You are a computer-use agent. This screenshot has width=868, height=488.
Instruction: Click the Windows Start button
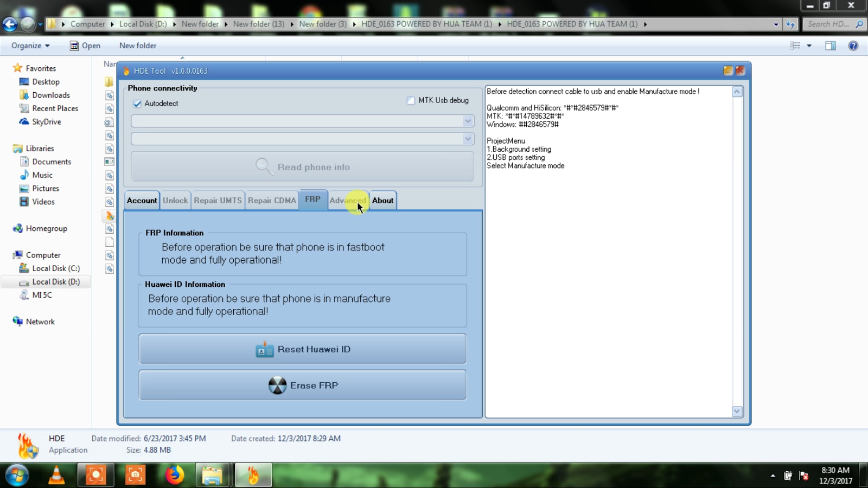(17, 476)
